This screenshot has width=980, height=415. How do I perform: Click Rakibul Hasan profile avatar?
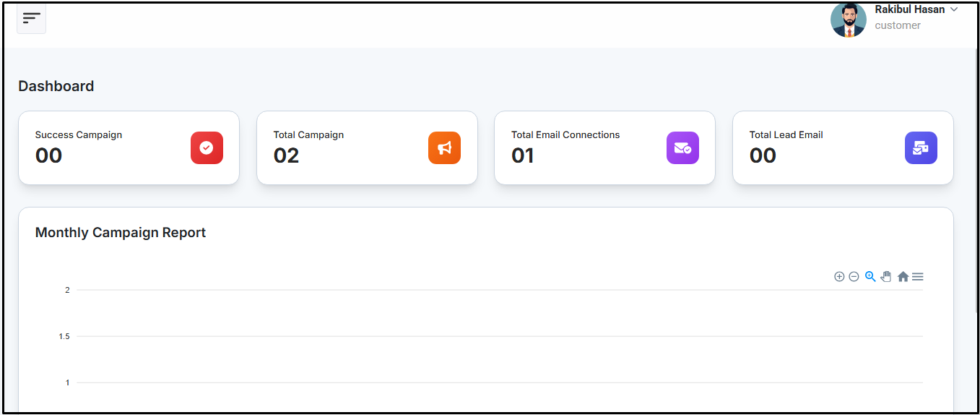pos(848,20)
